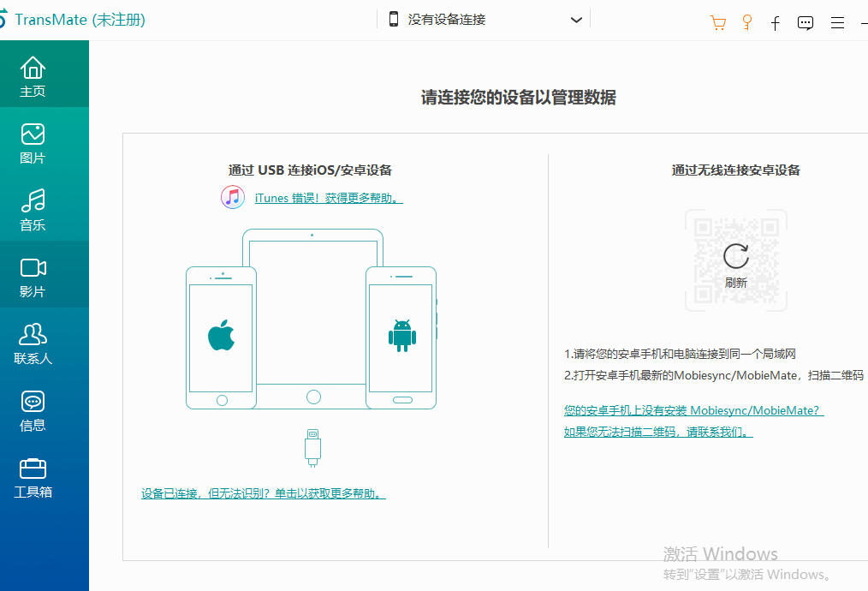Viewport: 868px width, 591px height.
Task: Click the contact us link for QR scan failure
Action: click(658, 432)
